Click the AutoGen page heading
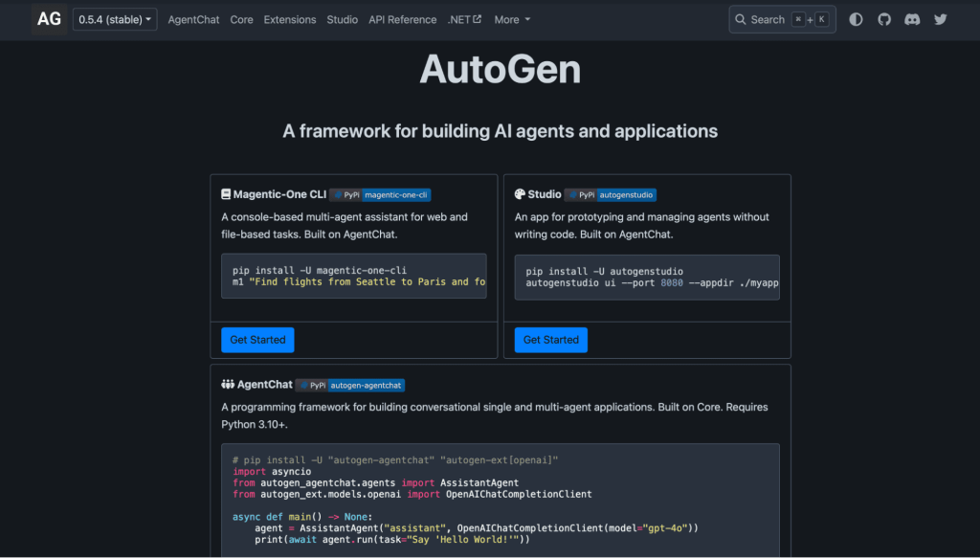 pyautogui.click(x=500, y=69)
